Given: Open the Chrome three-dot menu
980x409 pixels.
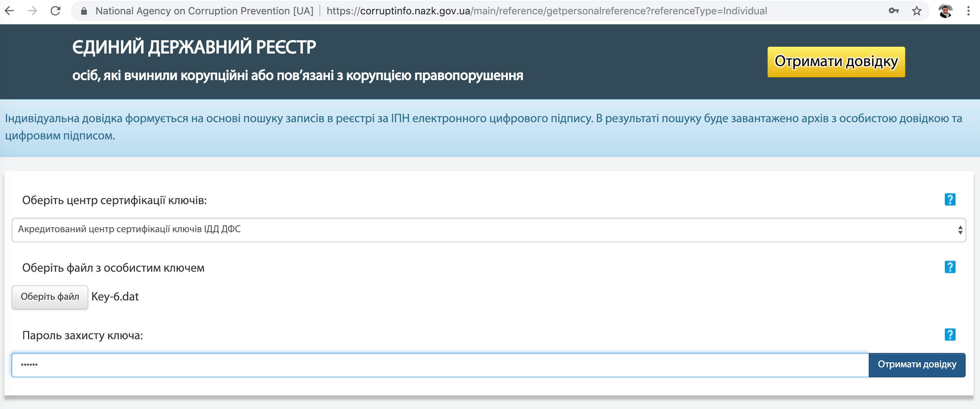Looking at the screenshot, I should click(968, 11).
